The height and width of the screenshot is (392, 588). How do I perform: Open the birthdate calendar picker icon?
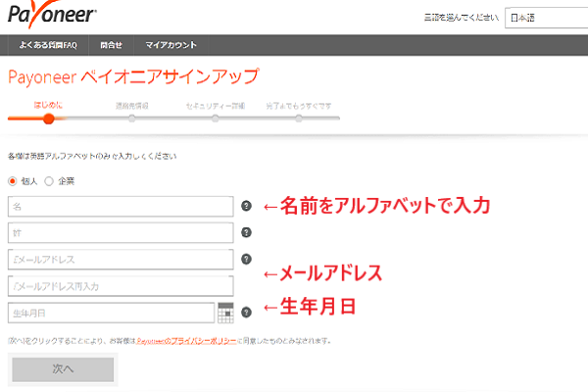point(225,313)
